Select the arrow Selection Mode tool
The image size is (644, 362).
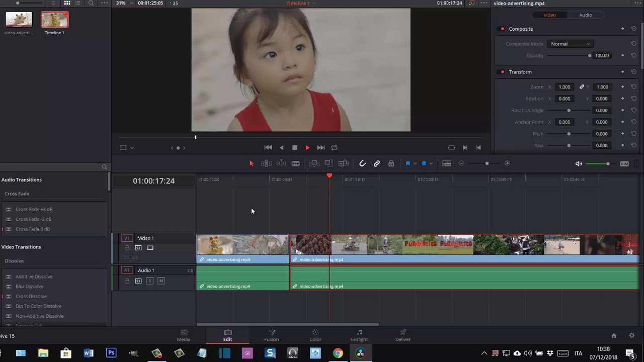[252, 163]
